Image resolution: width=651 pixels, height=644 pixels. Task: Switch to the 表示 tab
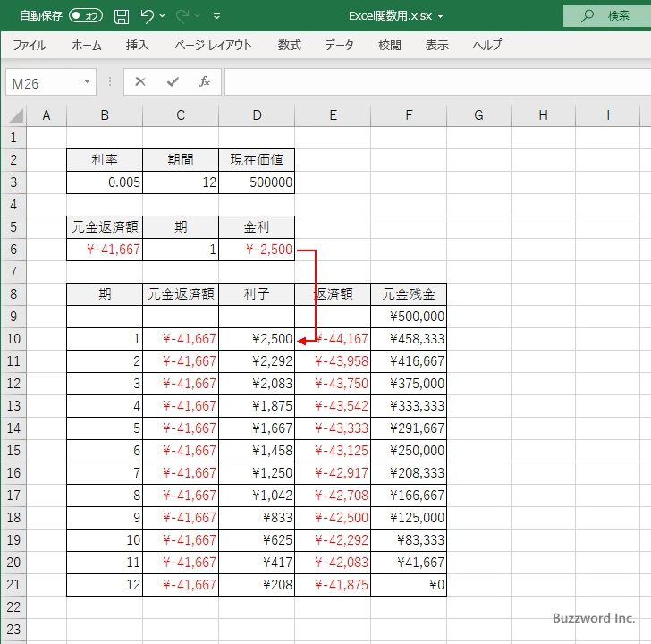coord(436,45)
